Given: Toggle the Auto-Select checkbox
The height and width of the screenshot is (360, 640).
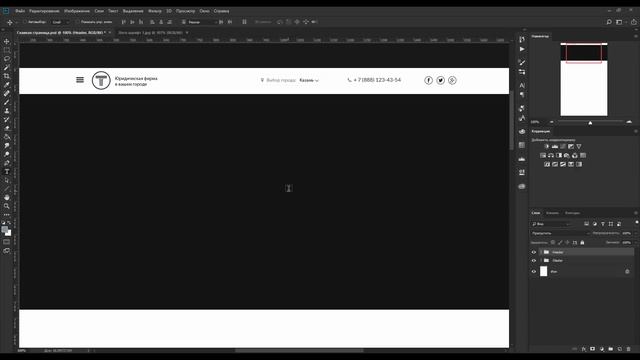Looking at the screenshot, I should (24, 22).
